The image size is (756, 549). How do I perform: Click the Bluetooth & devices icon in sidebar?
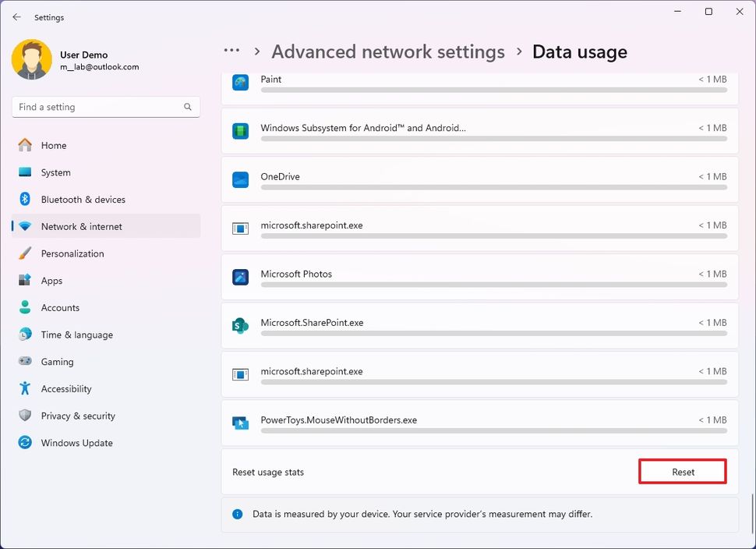[x=26, y=199]
